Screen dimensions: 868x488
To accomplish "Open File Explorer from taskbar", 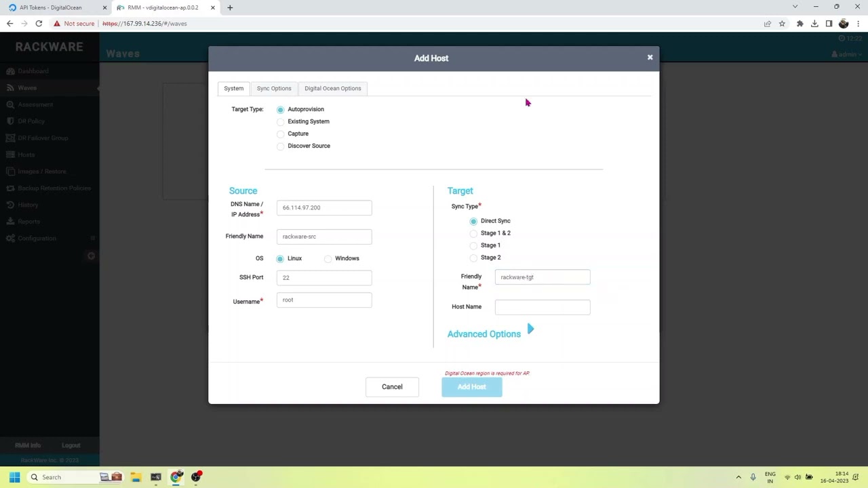I will (x=136, y=477).
